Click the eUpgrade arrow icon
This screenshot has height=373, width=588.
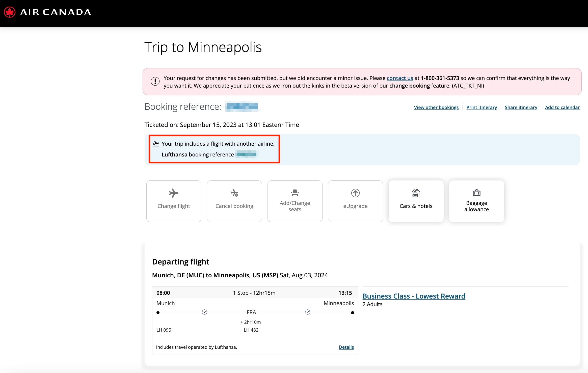[355, 193]
